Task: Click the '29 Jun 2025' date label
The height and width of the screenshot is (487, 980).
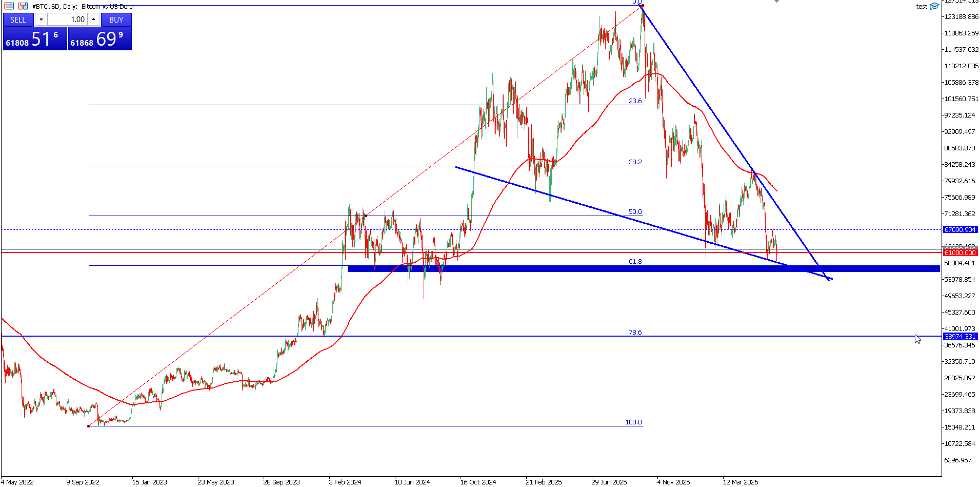Action: 609,482
